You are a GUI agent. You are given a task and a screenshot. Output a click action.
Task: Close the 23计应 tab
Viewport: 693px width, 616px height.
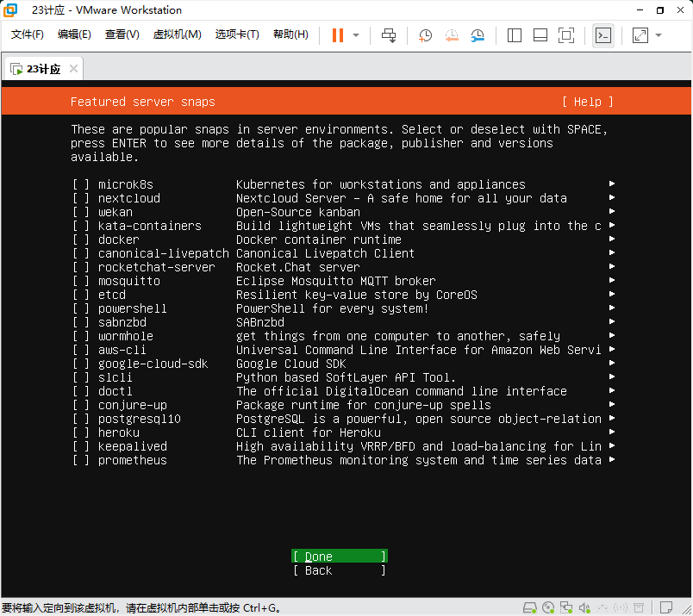click(73, 69)
